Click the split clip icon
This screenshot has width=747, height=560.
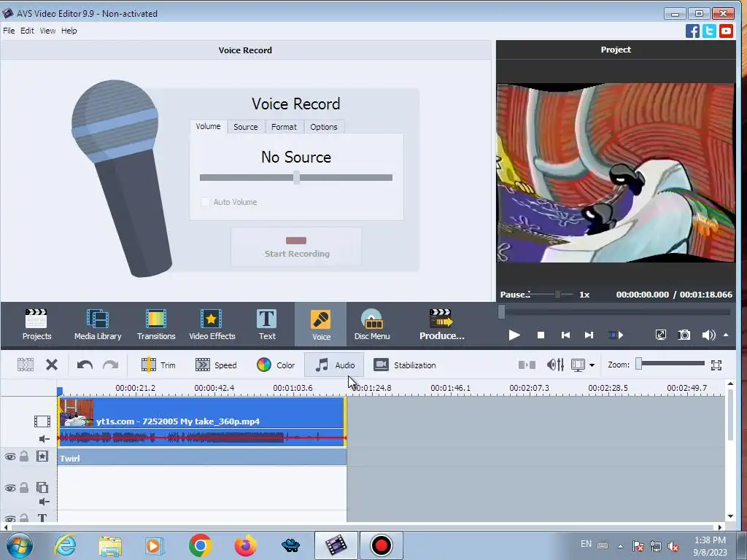(x=26, y=365)
